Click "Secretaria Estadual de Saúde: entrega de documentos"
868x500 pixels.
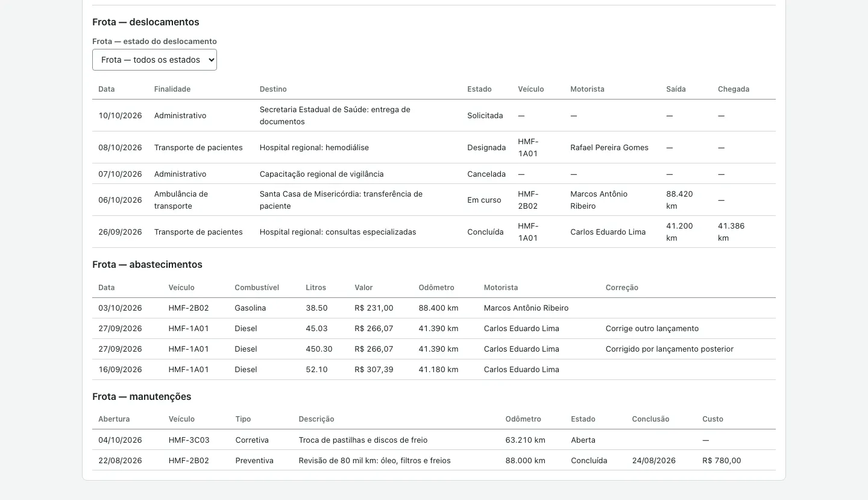[x=335, y=116]
